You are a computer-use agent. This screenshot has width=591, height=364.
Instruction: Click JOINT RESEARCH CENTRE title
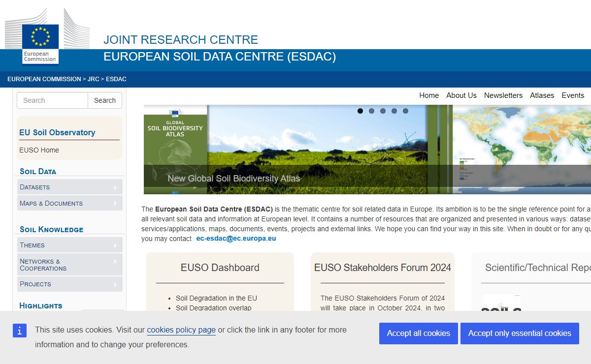pyautogui.click(x=181, y=40)
